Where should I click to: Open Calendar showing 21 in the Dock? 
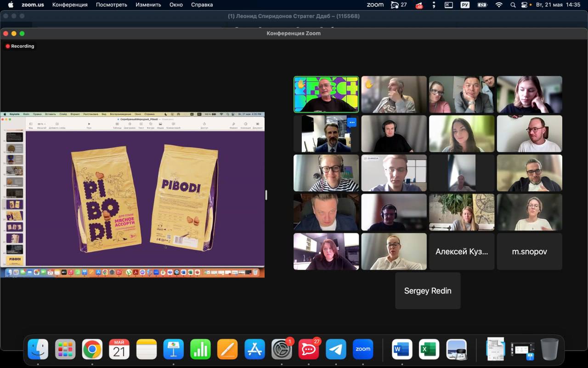point(119,350)
